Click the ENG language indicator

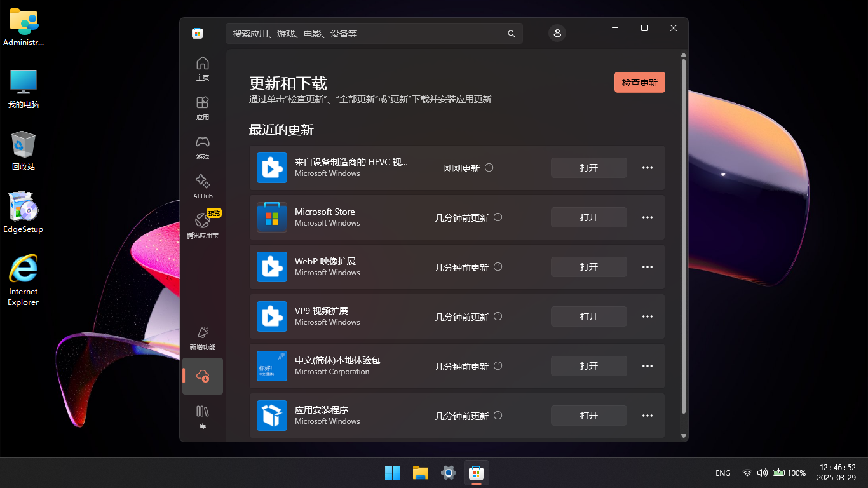[x=723, y=473]
